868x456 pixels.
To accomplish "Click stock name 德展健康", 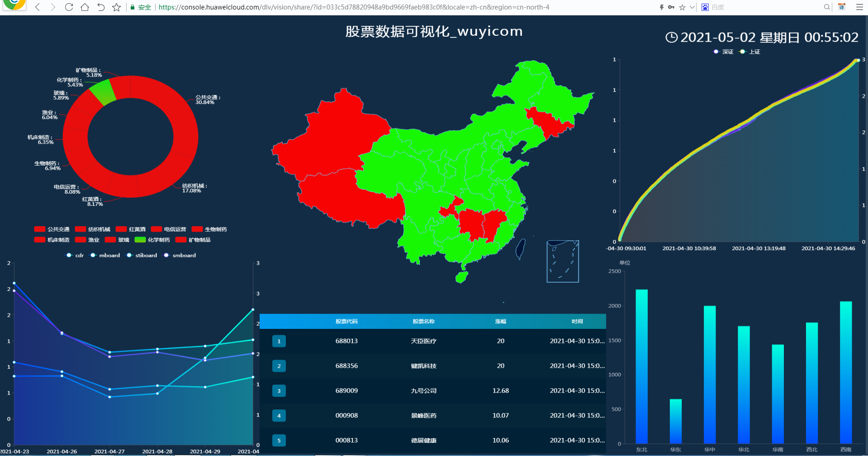I will pyautogui.click(x=424, y=441).
